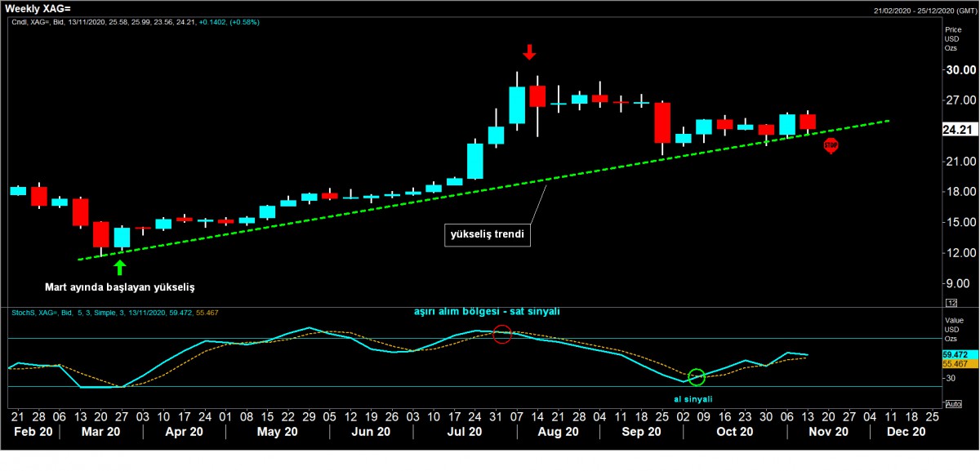This screenshot has height=471, width=980.
Task: Toggle the Auto scale box on indicator axis
Action: point(952,403)
